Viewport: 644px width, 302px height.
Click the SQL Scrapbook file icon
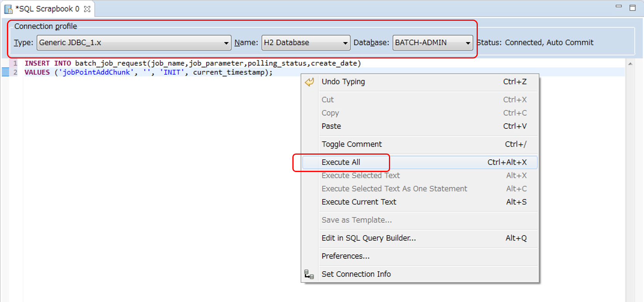coord(8,9)
